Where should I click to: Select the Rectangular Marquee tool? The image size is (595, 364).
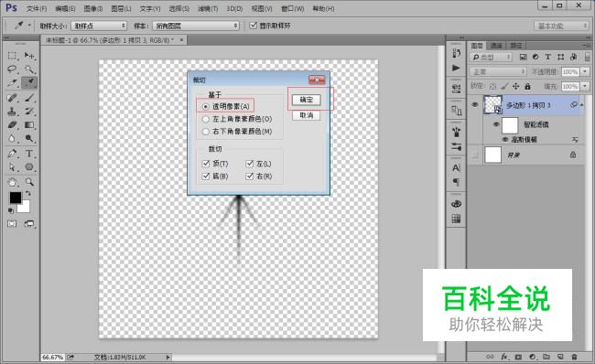coord(12,56)
